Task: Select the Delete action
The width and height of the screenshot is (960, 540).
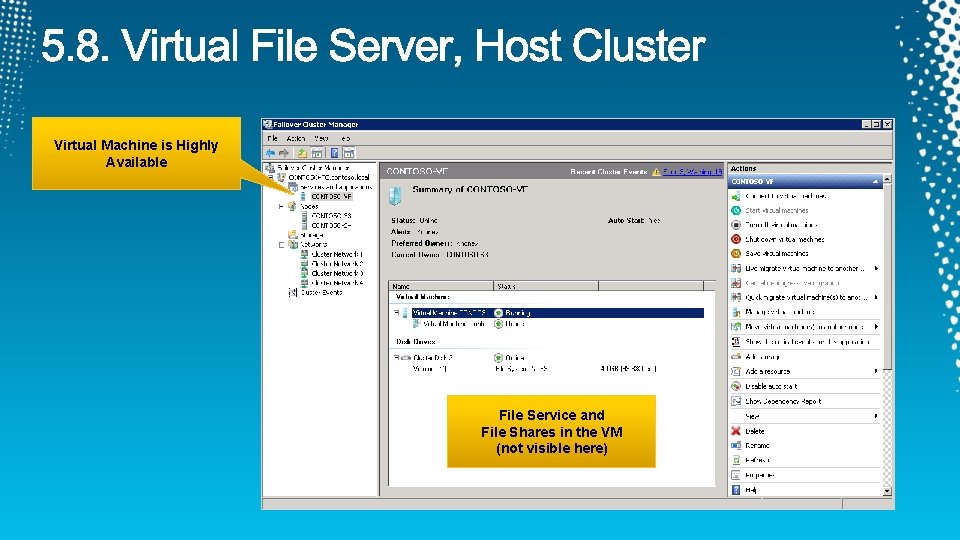Action: point(755,431)
